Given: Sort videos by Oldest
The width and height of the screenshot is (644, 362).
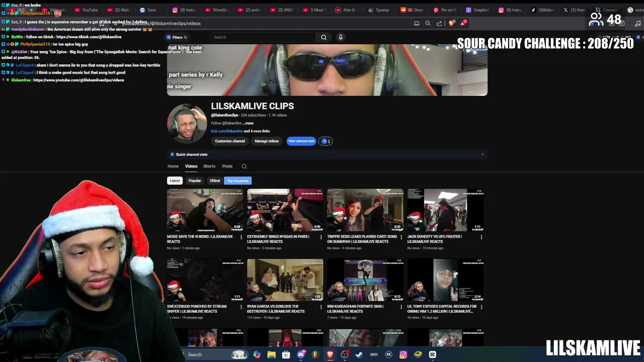Looking at the screenshot, I should (215, 180).
